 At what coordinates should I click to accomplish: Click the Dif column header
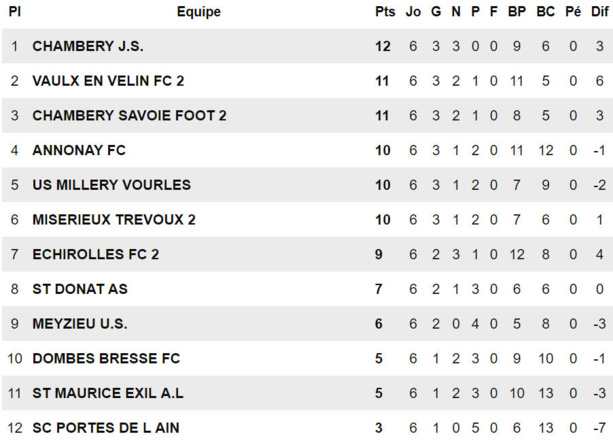coord(598,12)
